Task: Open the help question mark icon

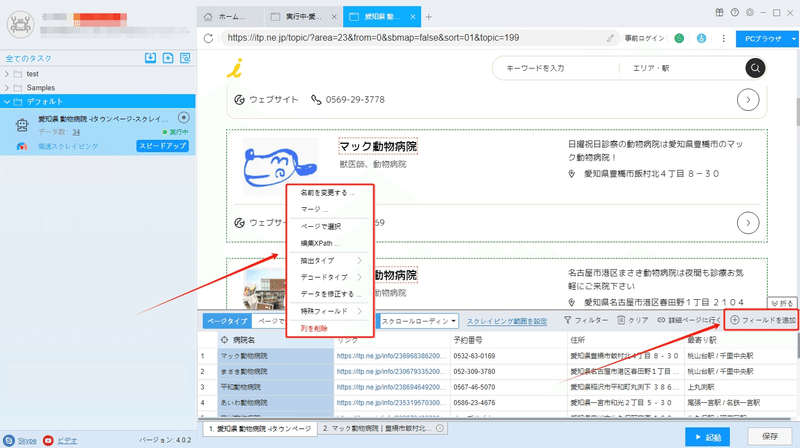Action: pyautogui.click(x=735, y=13)
